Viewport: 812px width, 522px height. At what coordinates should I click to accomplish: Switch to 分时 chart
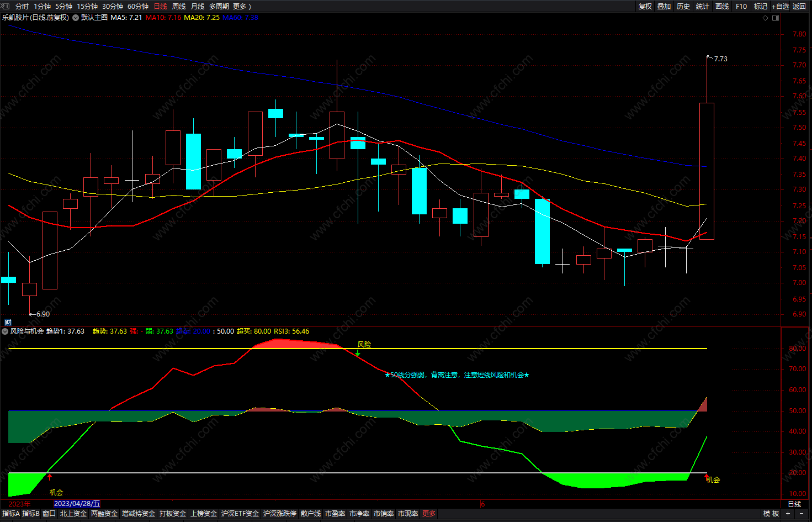pyautogui.click(x=22, y=6)
